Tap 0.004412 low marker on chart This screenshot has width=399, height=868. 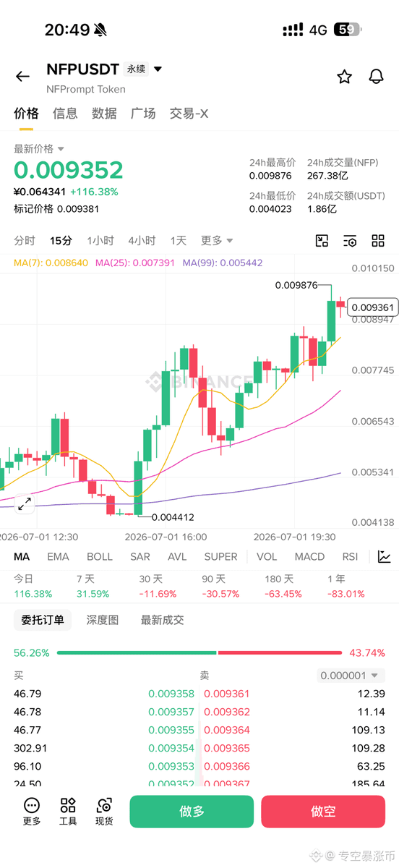pyautogui.click(x=173, y=517)
